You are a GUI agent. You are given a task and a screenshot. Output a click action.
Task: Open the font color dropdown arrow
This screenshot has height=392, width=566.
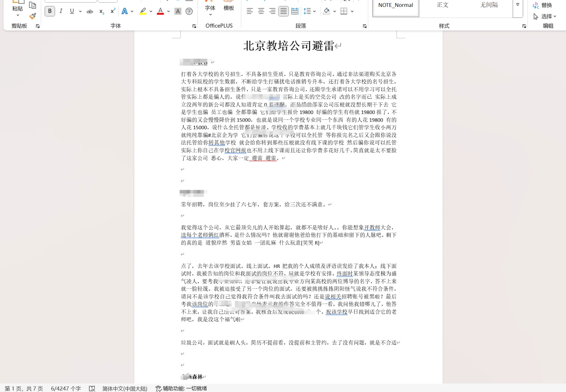point(168,11)
